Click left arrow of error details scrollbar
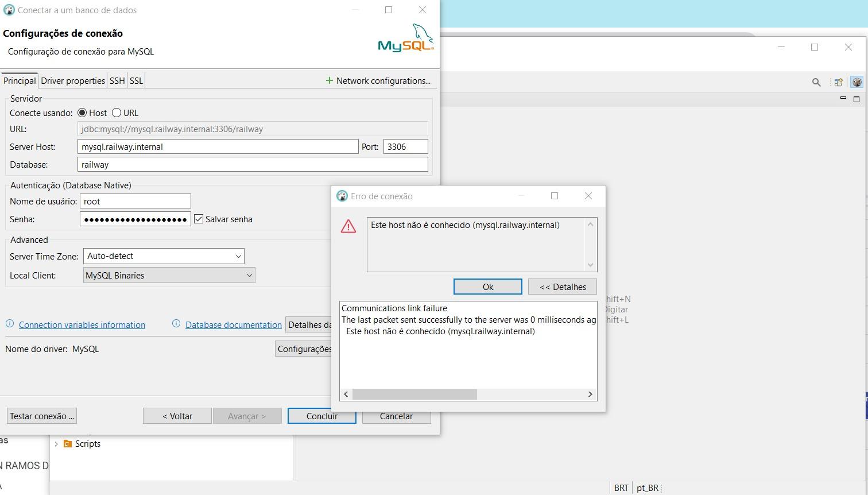 346,394
